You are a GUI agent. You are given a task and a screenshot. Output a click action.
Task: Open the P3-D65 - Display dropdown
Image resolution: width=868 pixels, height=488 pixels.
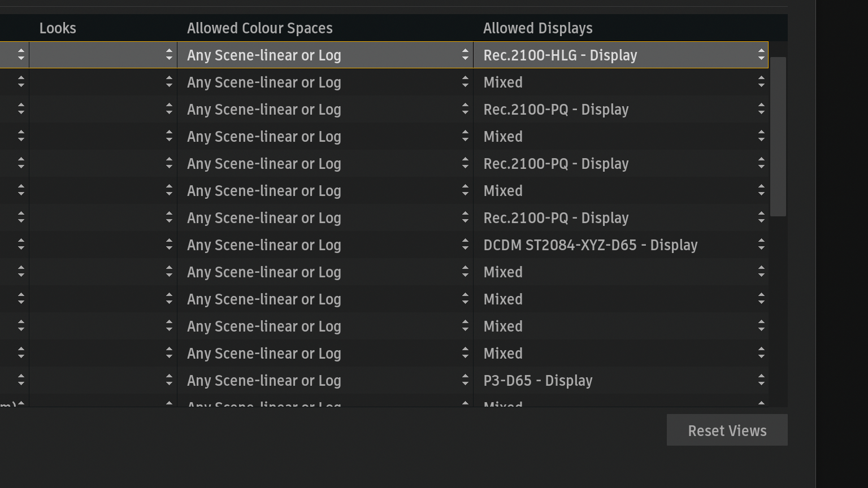620,380
